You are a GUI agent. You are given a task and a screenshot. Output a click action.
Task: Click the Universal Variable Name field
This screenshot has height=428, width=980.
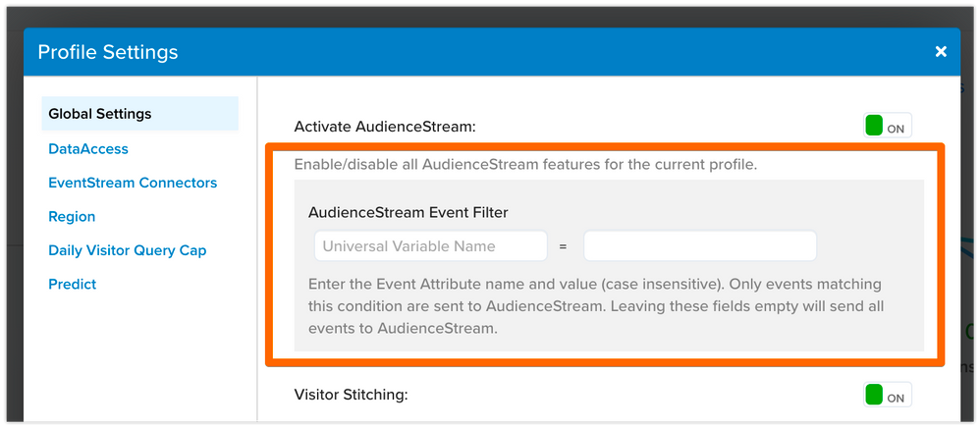click(x=431, y=246)
